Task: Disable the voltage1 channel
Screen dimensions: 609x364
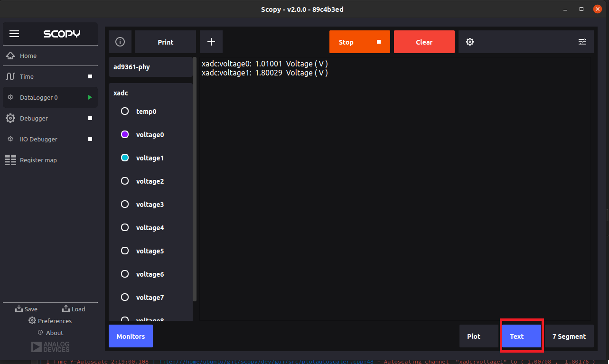Action: 125,158
